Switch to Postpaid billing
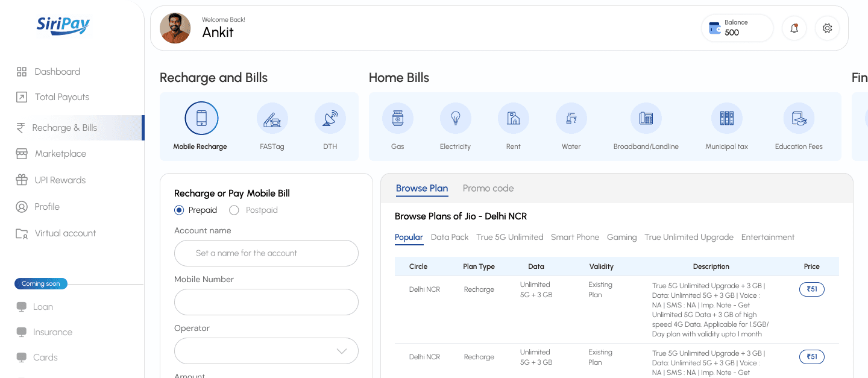Viewport: 868px width, 378px height. [234, 210]
